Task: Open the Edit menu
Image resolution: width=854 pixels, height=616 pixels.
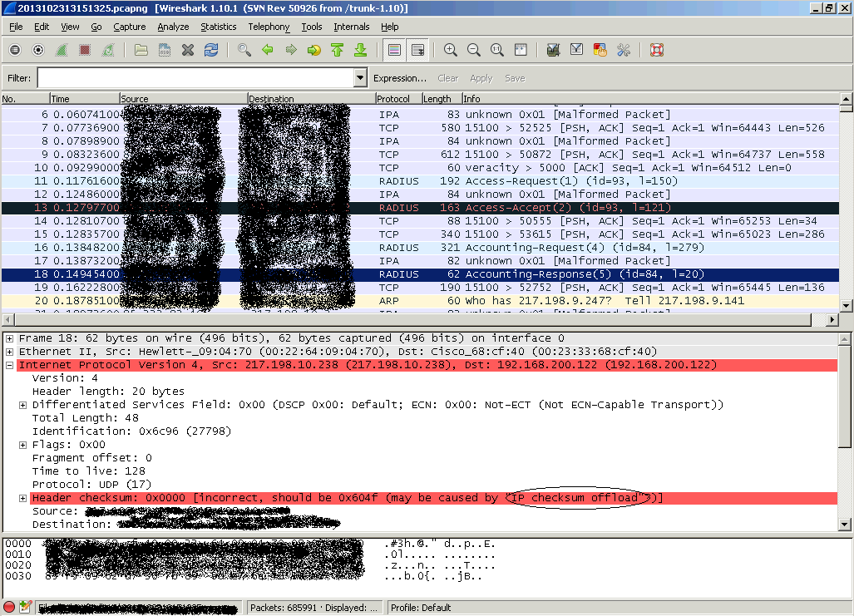Action: (42, 27)
